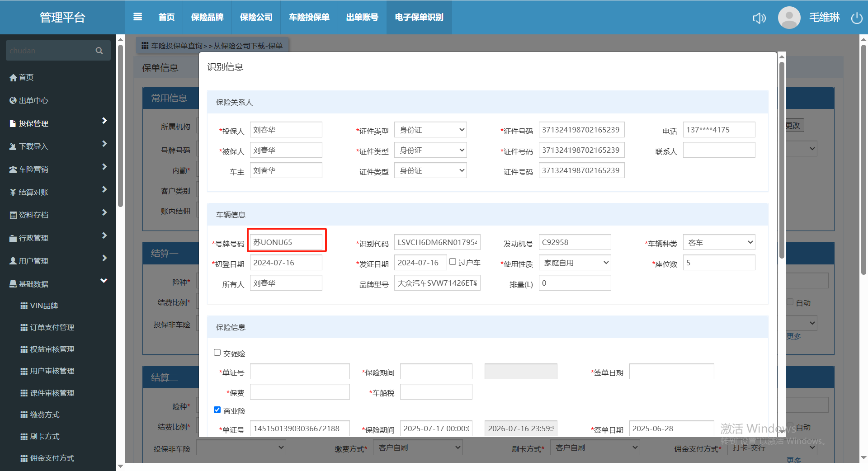868x471 pixels.
Task: Click the search magnifier icon in sidebar
Action: (99, 51)
